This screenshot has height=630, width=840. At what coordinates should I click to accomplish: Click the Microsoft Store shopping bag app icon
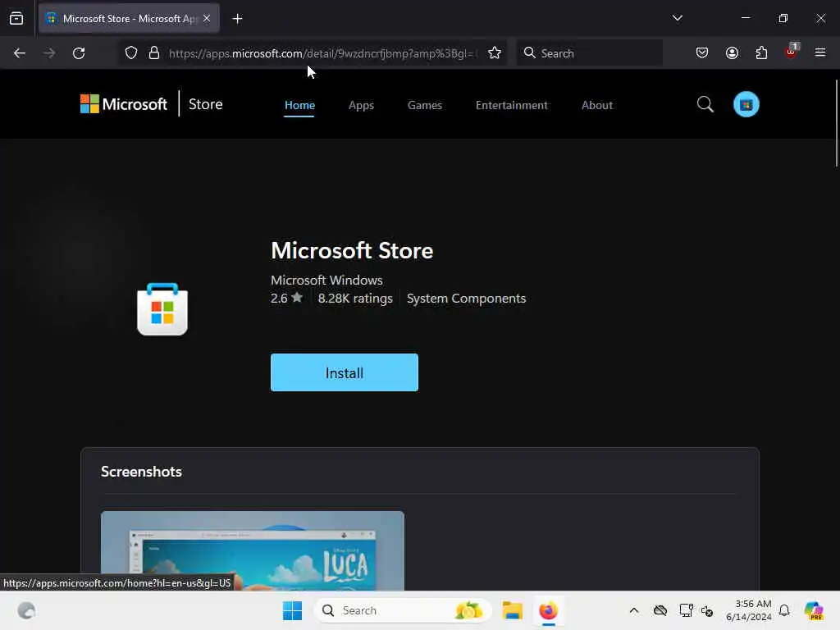(162, 309)
